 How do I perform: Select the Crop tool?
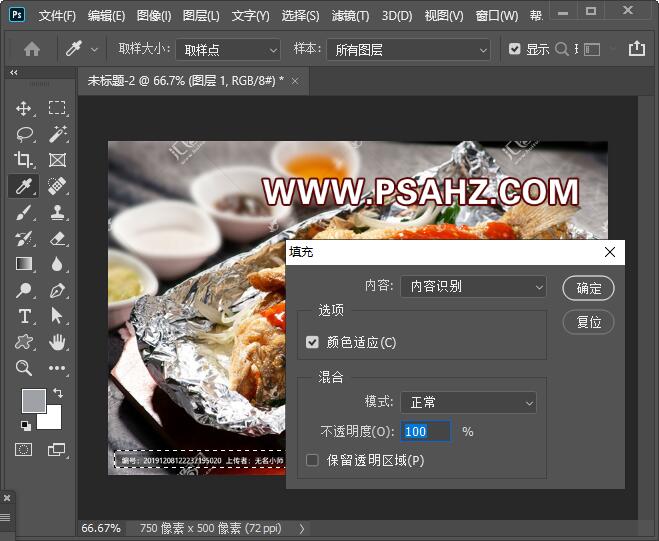[24, 160]
